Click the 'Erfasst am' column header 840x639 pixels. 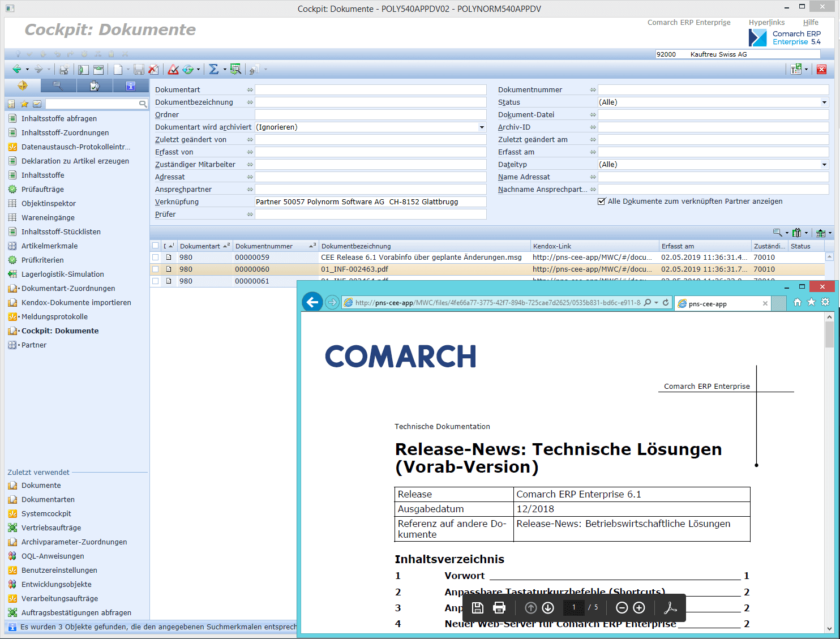point(705,246)
